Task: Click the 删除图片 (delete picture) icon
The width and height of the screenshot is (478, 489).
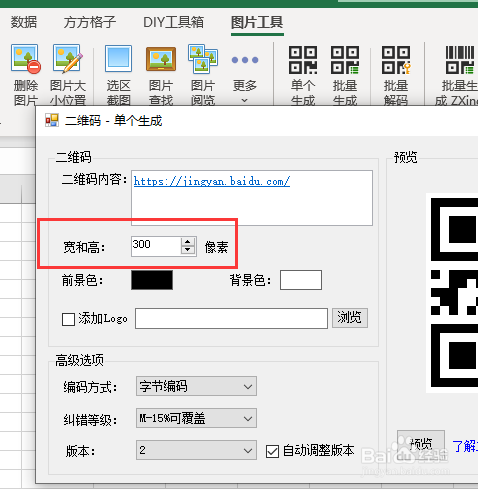Action: point(26,59)
